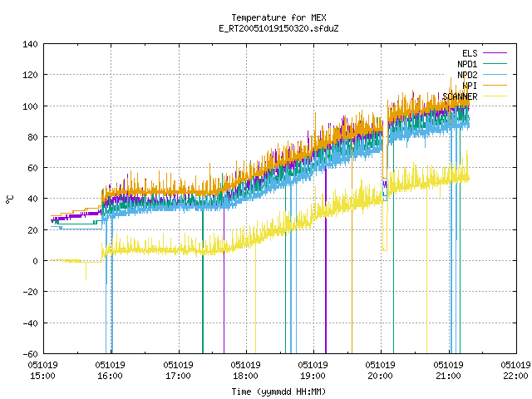532x399 pixels.
Task: Click the x-axis label 051019 16:00
Action: point(111,371)
